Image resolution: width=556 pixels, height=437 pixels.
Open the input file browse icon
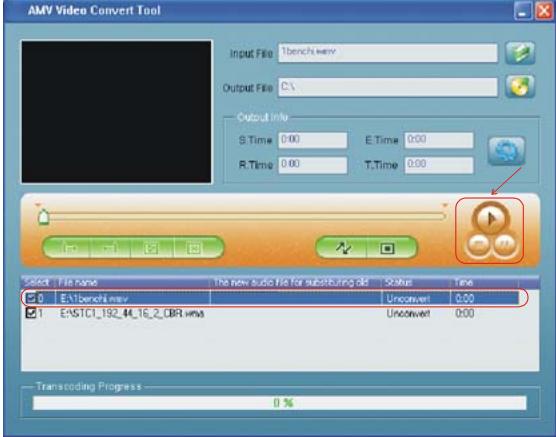pyautogui.click(x=520, y=53)
